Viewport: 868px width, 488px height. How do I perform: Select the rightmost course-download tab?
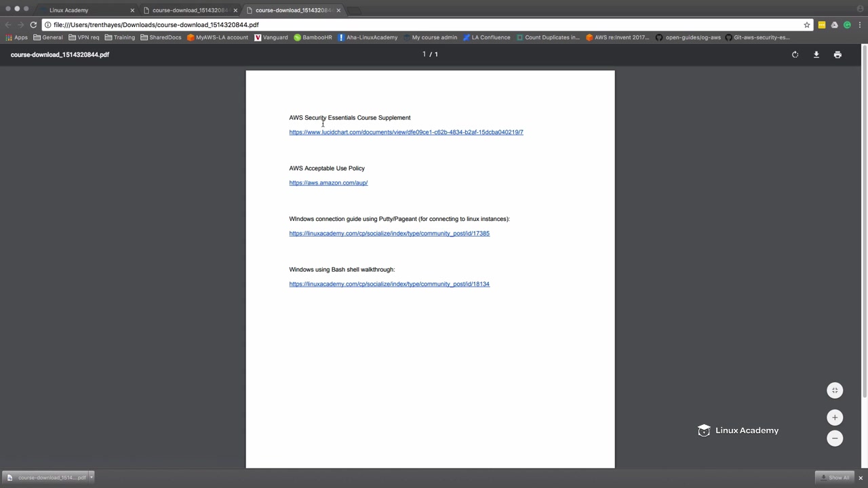292,10
